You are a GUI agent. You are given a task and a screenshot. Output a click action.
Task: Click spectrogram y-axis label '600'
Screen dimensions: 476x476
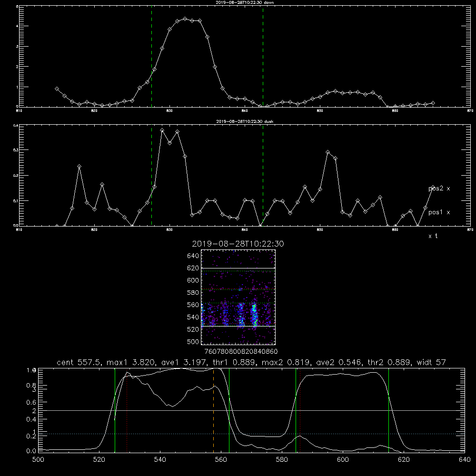coord(193,280)
